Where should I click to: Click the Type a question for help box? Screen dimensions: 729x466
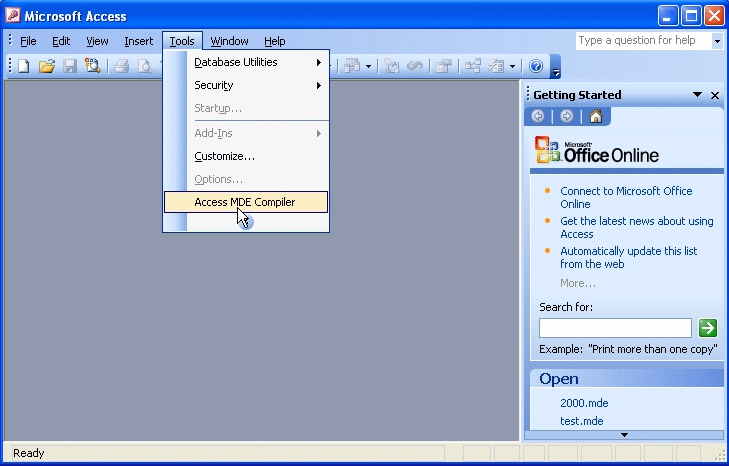click(643, 41)
